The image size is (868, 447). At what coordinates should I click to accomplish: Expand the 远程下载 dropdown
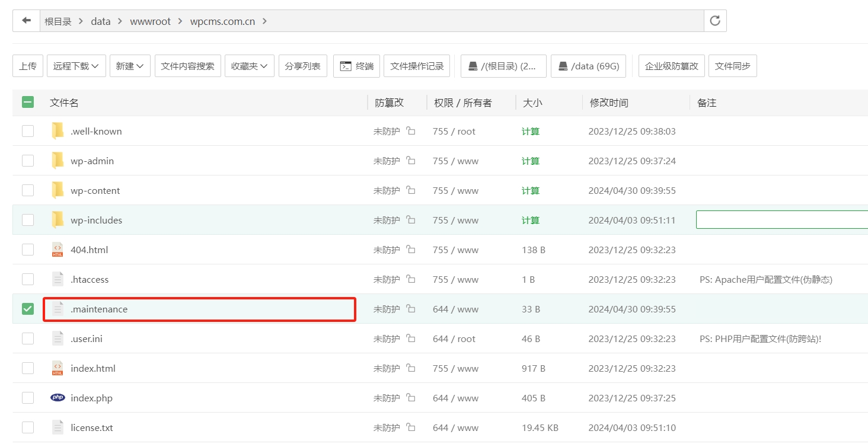pos(76,66)
